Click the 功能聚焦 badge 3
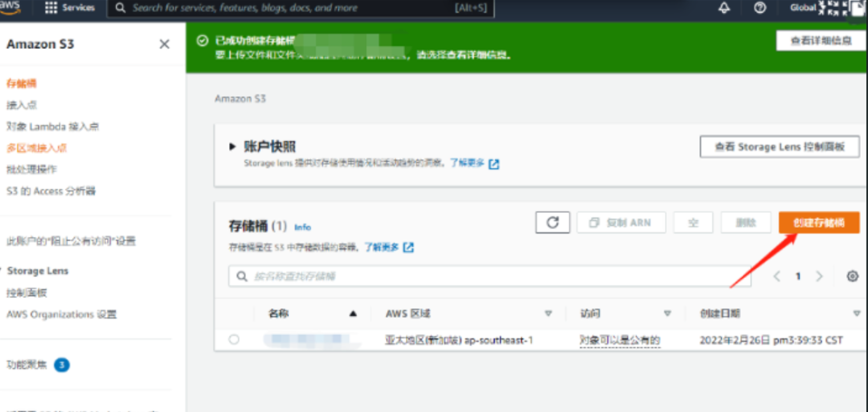 point(62,365)
